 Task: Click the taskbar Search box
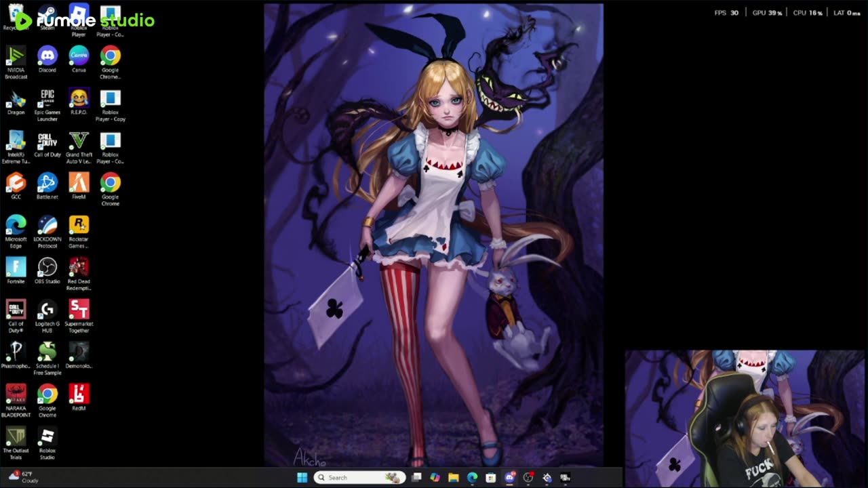[x=359, y=478]
